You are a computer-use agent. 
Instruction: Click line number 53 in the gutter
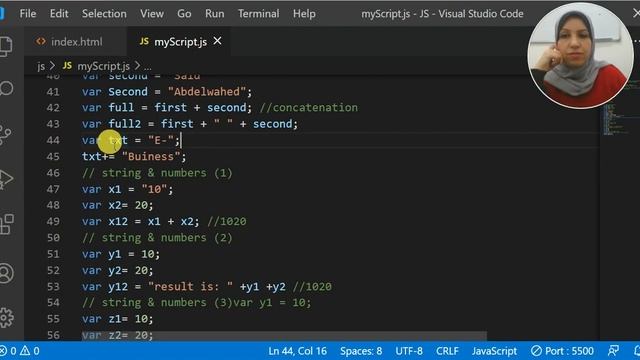click(x=53, y=287)
